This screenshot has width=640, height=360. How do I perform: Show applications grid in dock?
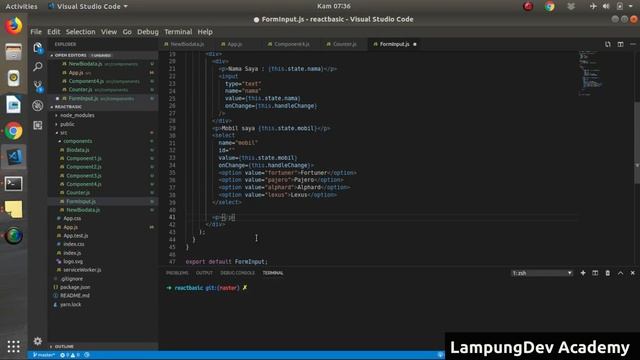pyautogui.click(x=13, y=347)
